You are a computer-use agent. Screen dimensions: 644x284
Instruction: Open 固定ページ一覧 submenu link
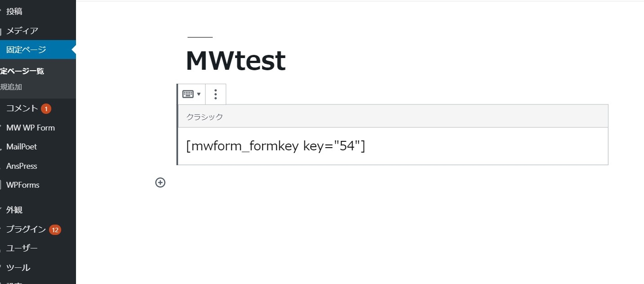pos(22,71)
